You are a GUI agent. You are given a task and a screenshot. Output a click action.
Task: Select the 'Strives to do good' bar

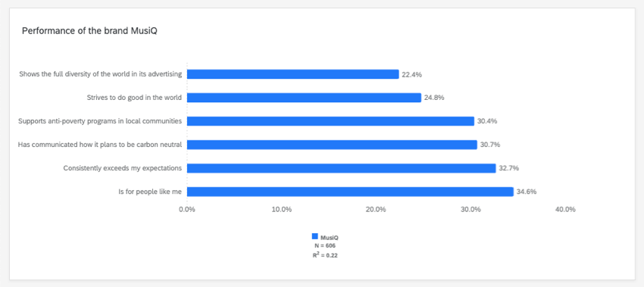(305, 98)
